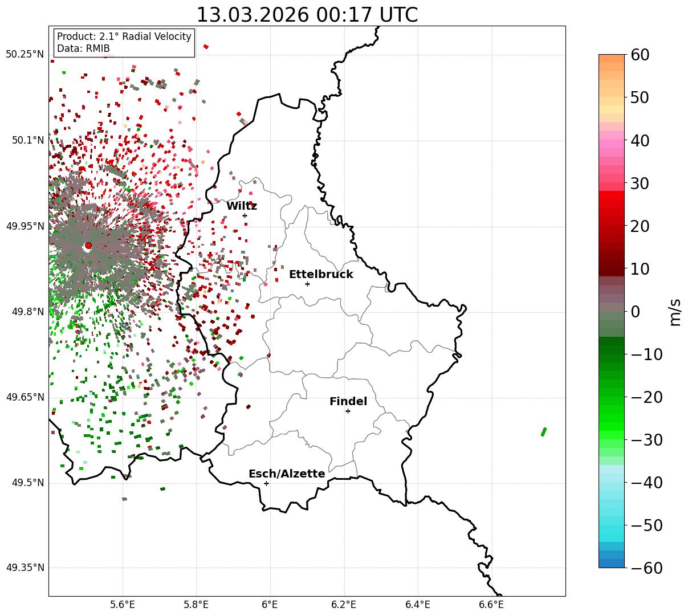
Task: Click the 20 value on the colorbar
Action: (x=640, y=226)
